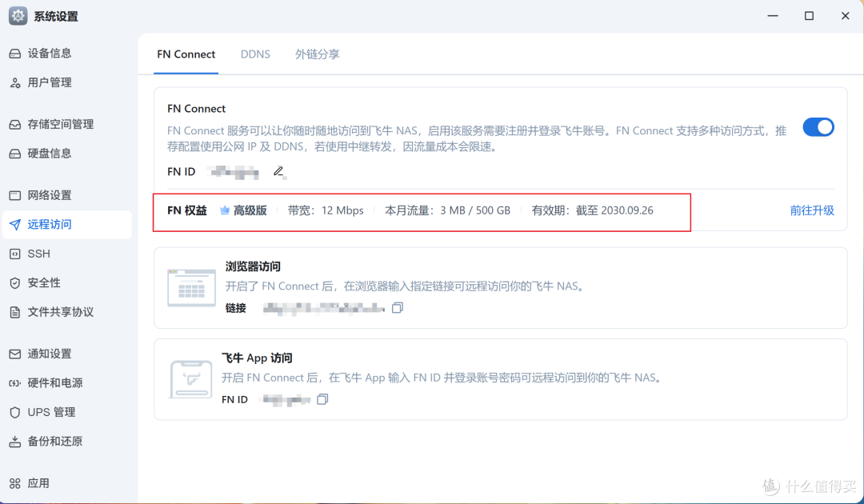Click the 应用 apps grid icon
The width and height of the screenshot is (864, 504).
(x=15, y=484)
